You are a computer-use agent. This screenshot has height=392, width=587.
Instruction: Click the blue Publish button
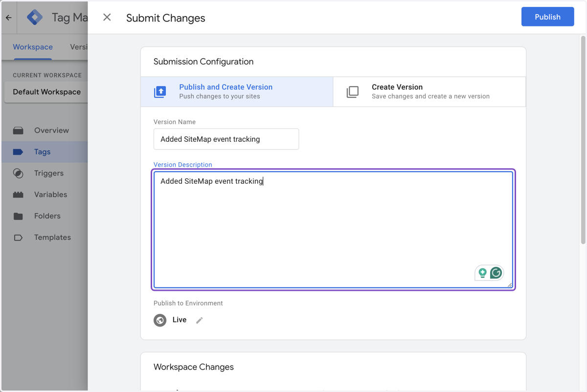coord(547,17)
